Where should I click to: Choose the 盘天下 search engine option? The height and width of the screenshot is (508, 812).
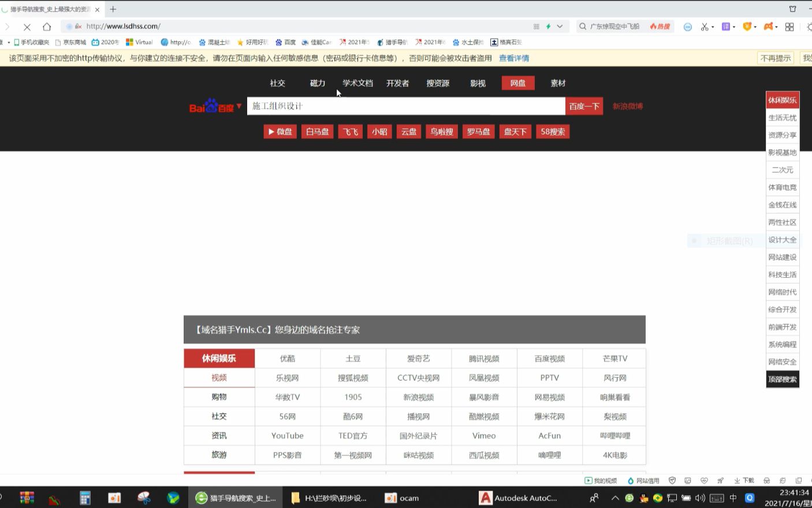515,132
